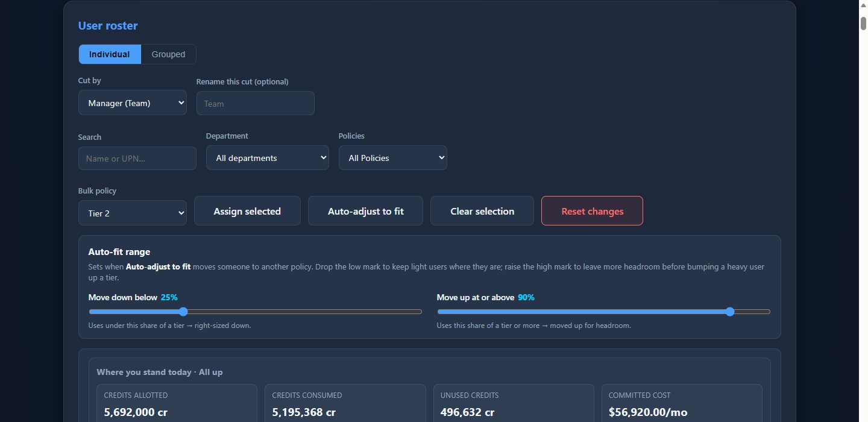This screenshot has height=422, width=868.
Task: Expand the All departments dropdown
Action: (x=268, y=158)
